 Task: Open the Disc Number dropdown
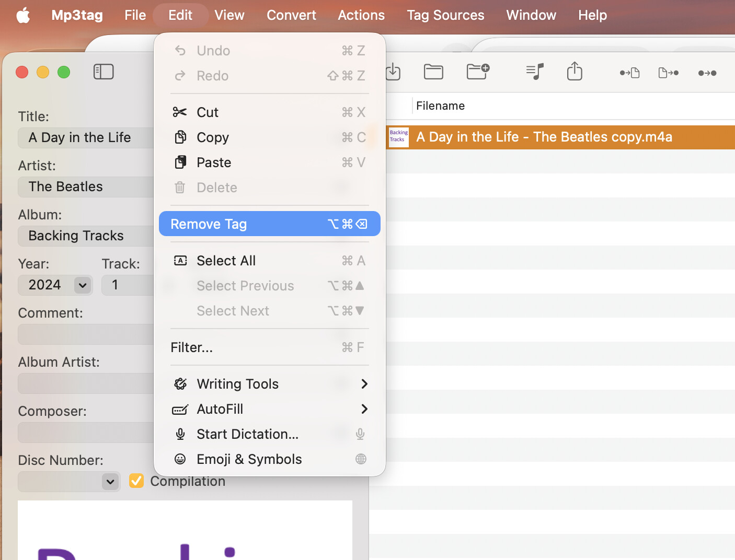[110, 482]
